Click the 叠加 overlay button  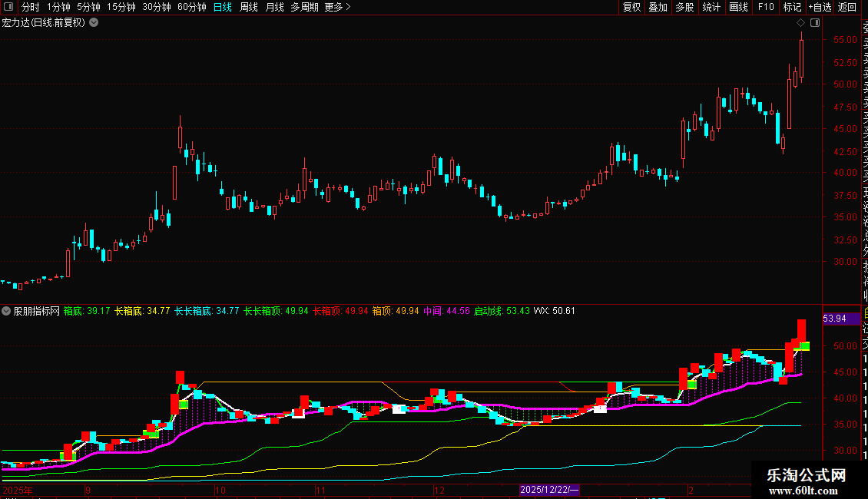(658, 7)
